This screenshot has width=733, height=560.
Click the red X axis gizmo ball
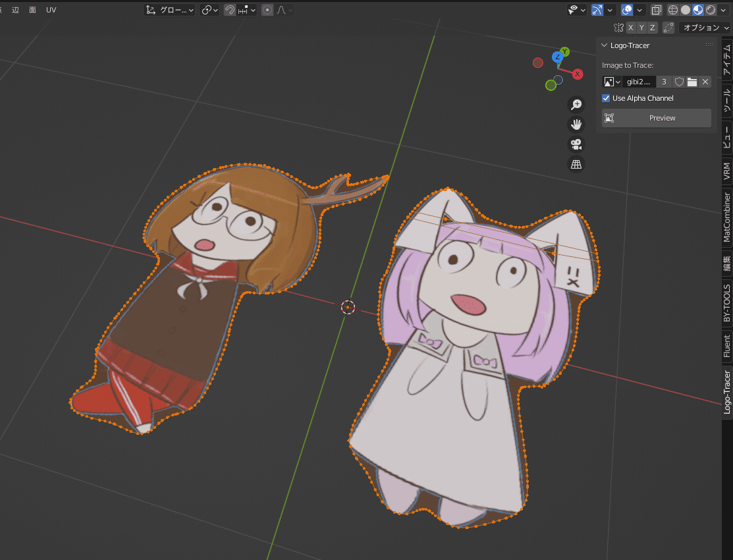tap(578, 74)
